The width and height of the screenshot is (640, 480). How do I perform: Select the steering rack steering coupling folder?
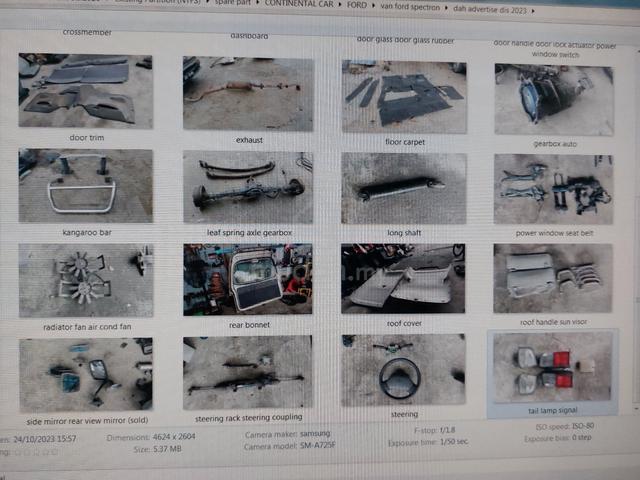248,373
